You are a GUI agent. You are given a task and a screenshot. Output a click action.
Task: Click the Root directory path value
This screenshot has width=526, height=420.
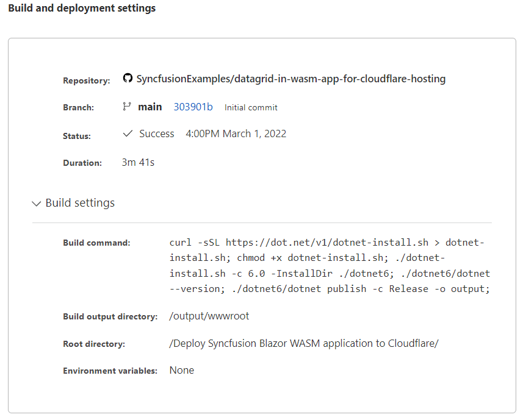coord(304,343)
